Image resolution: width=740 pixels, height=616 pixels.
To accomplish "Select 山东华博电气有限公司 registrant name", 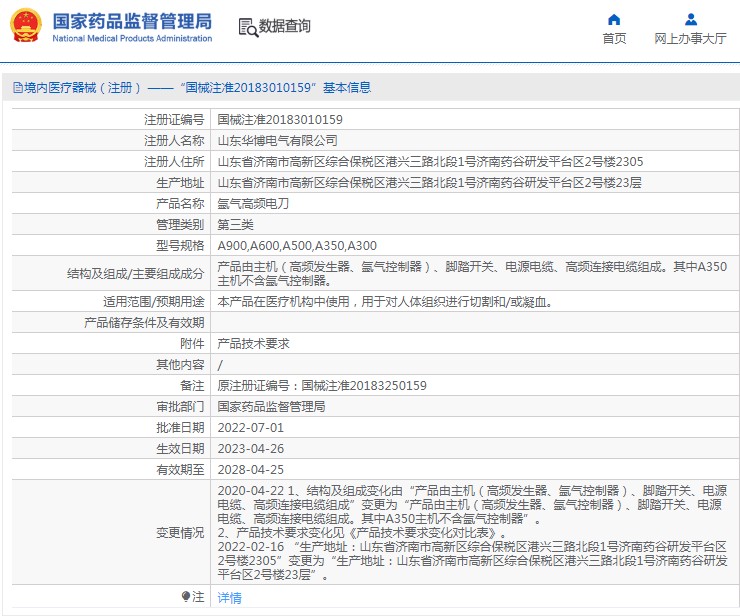I will 278,140.
